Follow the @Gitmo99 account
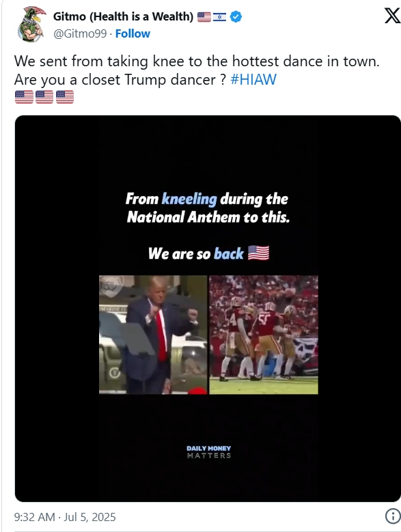The image size is (401, 532). (x=133, y=33)
